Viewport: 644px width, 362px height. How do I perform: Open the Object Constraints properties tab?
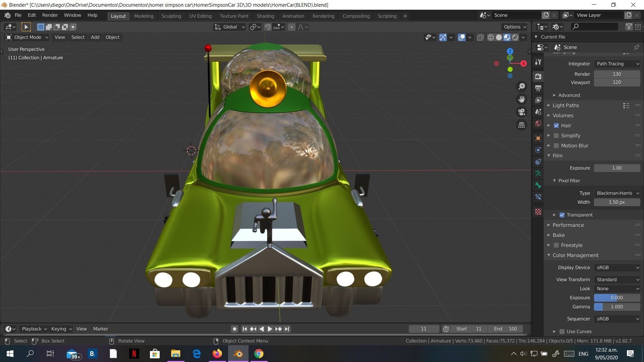coord(538,162)
